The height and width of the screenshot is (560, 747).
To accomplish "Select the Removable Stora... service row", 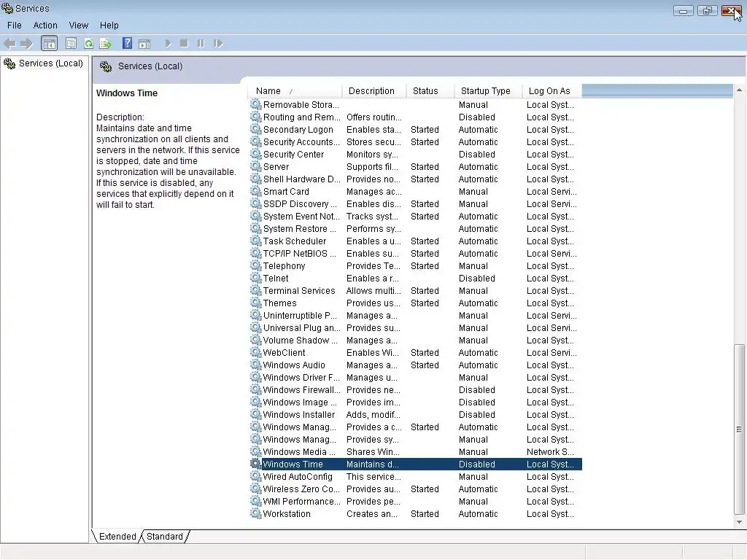I will (x=415, y=105).
